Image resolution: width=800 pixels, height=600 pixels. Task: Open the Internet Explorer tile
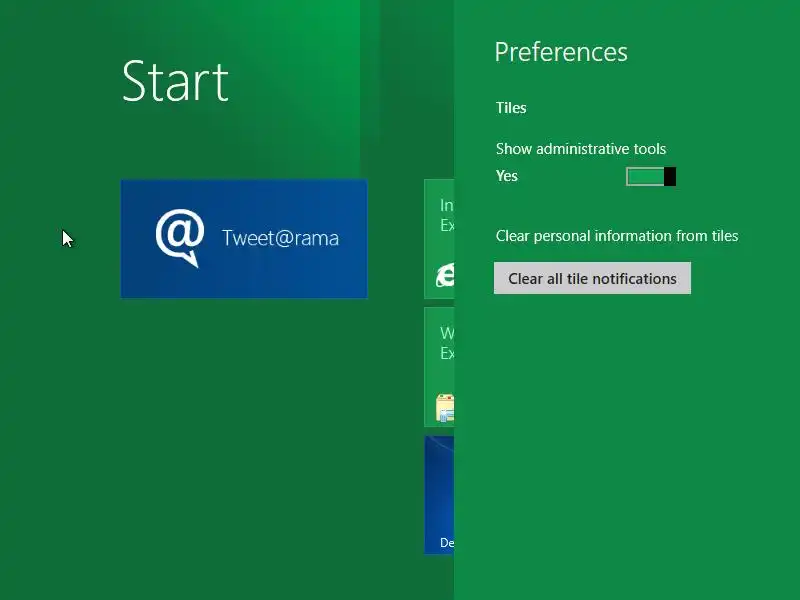pyautogui.click(x=439, y=239)
